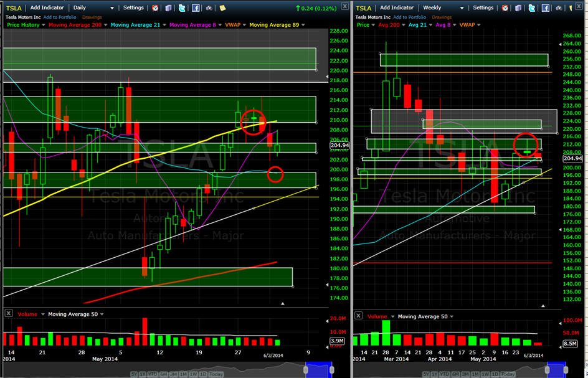Expand Moving Average 200 options menu
588x378 pixels.
[x=106, y=25]
